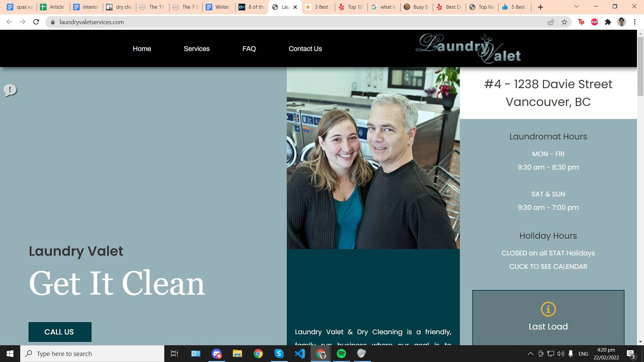Click the scrollbar down arrow
This screenshot has height=362, width=644.
pyautogui.click(x=640, y=342)
